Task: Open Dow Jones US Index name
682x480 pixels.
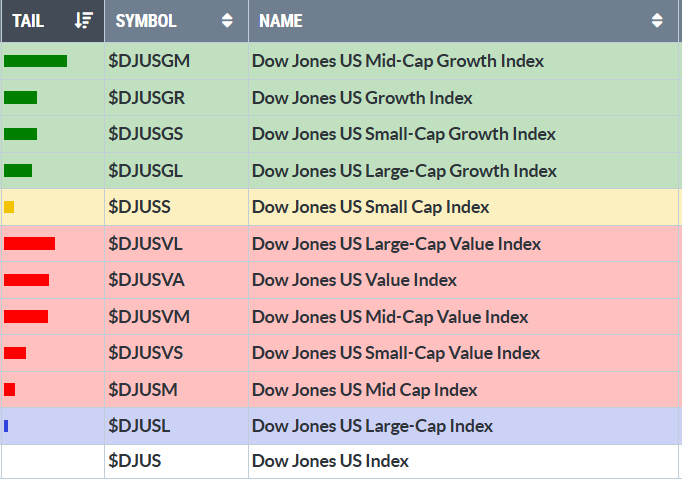Action: (x=330, y=461)
